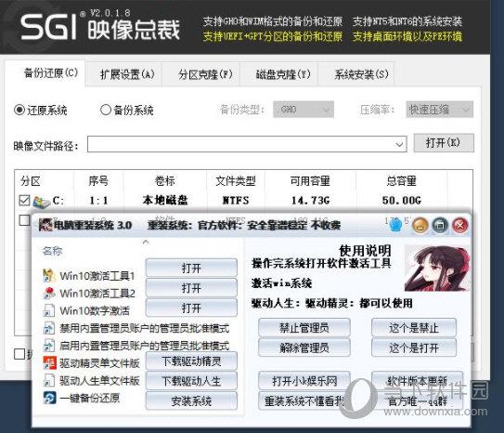Click the 这个是打开 button
This screenshot has width=504, height=433.
pos(414,348)
